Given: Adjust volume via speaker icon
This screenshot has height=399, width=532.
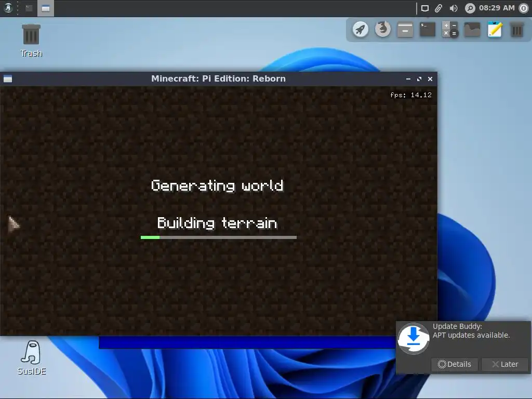Looking at the screenshot, I should [453, 8].
